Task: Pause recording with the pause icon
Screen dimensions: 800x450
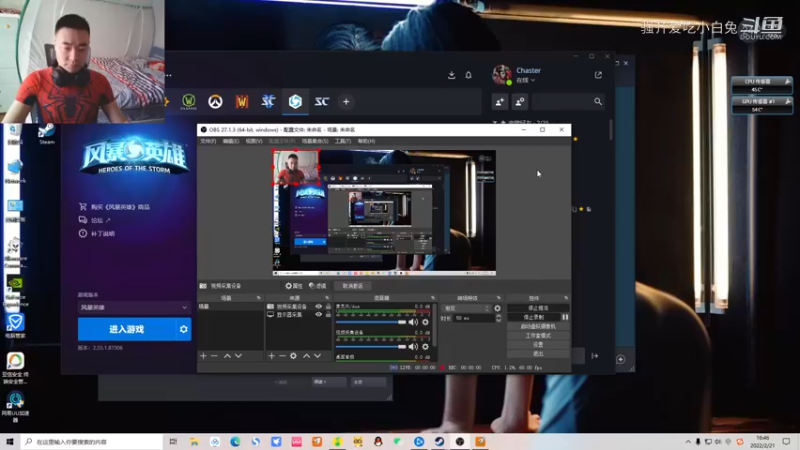Action: [x=565, y=317]
